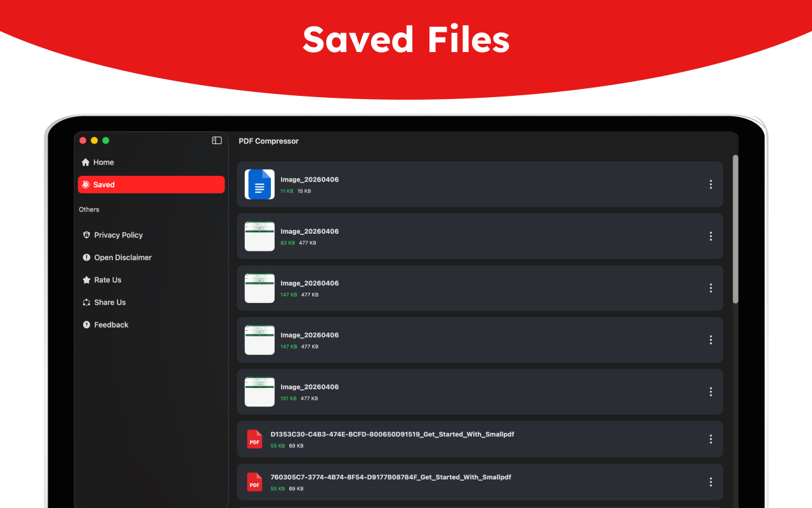Select file name 760305C7-3774-4B74-8F54-D9177B08784F_Get_Started_With_Smallpdf
Viewport: 812px width, 508px height.
pos(391,477)
